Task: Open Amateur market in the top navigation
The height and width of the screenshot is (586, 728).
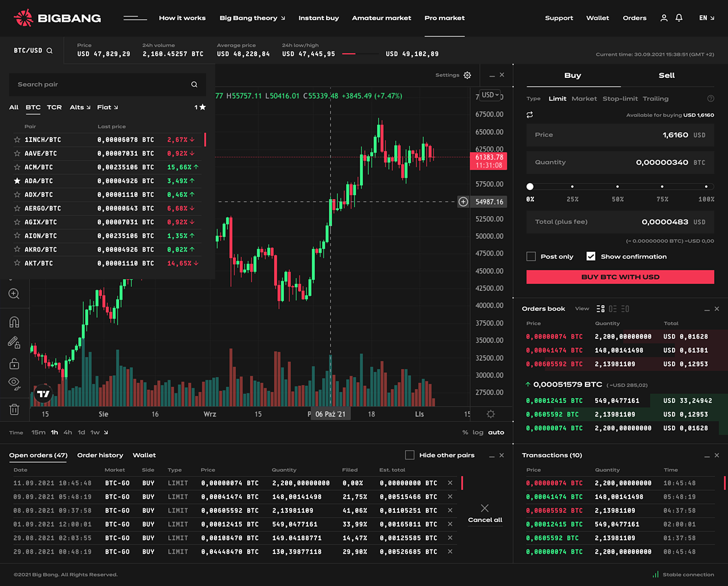Action: pos(382,18)
